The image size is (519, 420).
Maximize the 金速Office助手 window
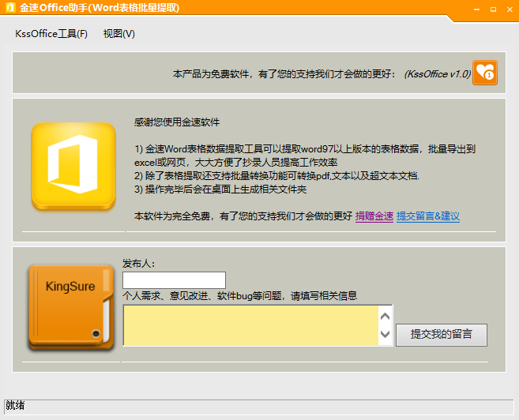point(493,9)
